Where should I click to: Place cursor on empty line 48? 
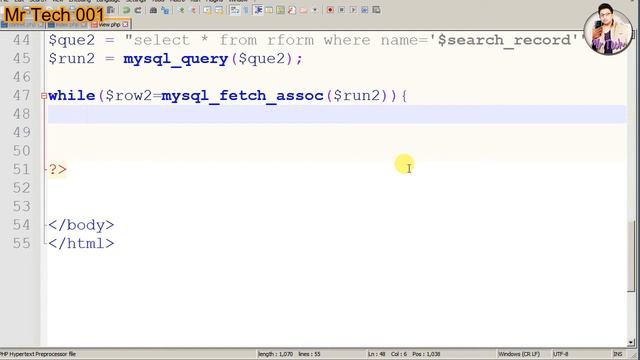pos(337,114)
